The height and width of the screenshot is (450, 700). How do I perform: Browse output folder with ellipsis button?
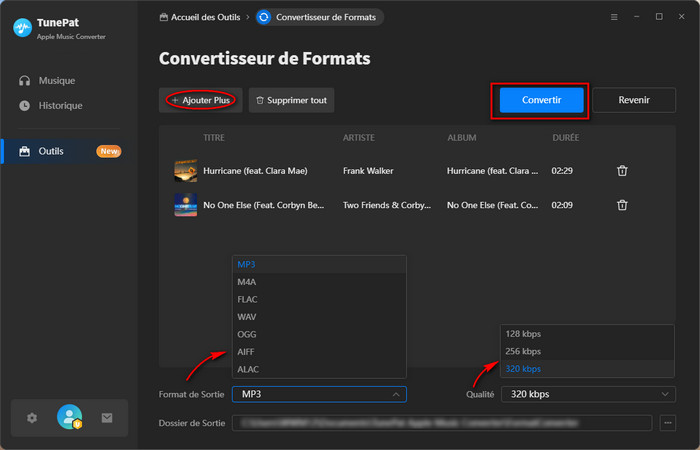(667, 423)
